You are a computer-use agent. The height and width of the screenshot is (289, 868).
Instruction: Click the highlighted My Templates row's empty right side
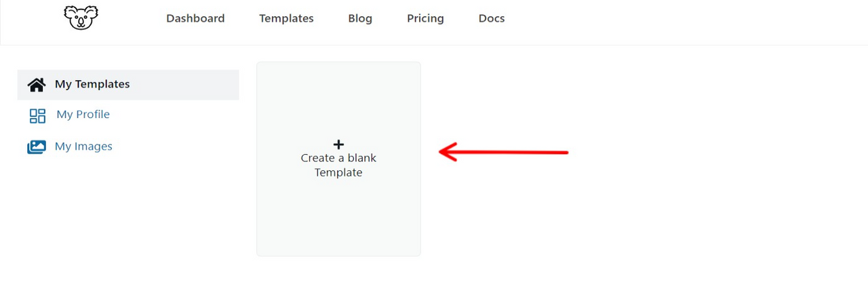pos(197,85)
